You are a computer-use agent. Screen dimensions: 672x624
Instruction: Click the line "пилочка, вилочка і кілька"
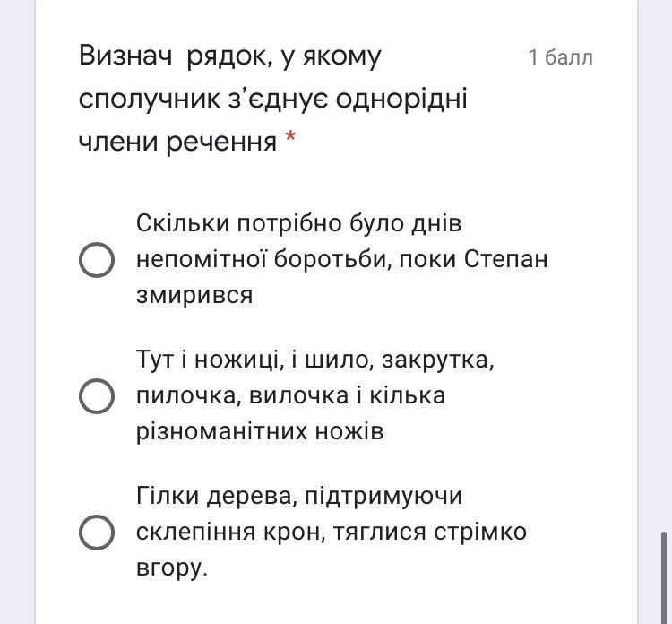point(291,395)
